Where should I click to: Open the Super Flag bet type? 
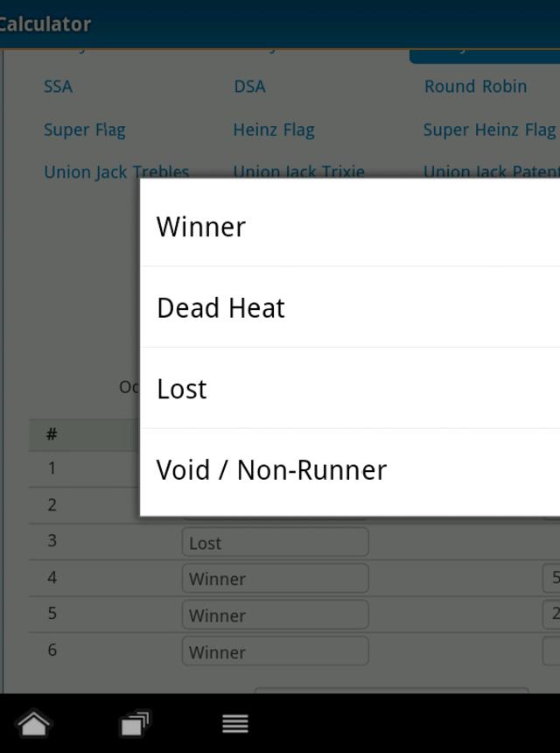tap(85, 130)
